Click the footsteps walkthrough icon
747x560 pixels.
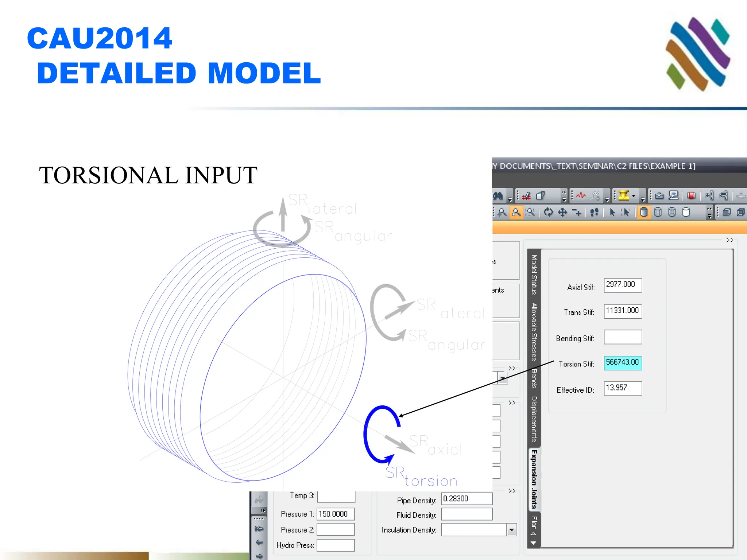(594, 212)
